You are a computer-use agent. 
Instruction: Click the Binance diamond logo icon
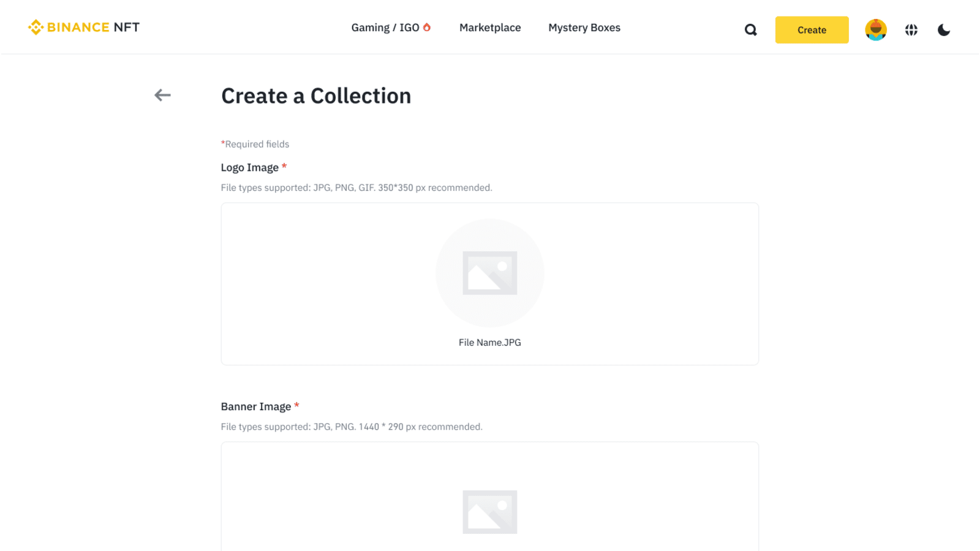coord(36,27)
